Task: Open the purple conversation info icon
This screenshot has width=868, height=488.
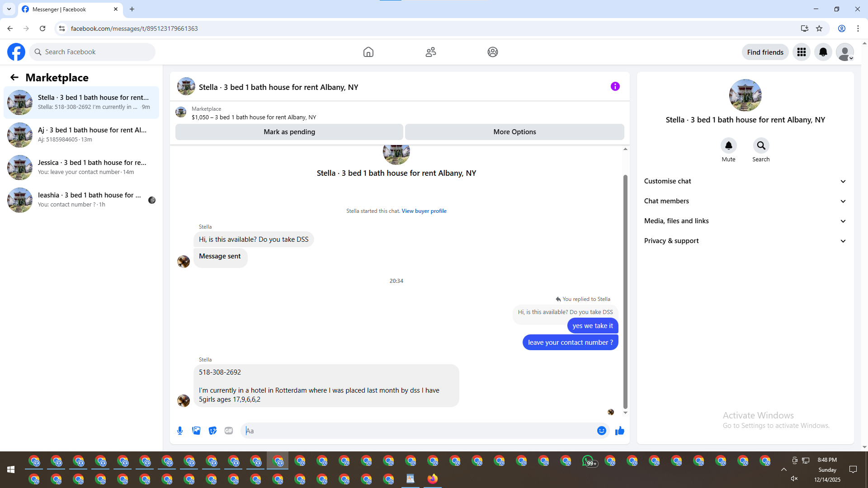Action: click(x=615, y=86)
